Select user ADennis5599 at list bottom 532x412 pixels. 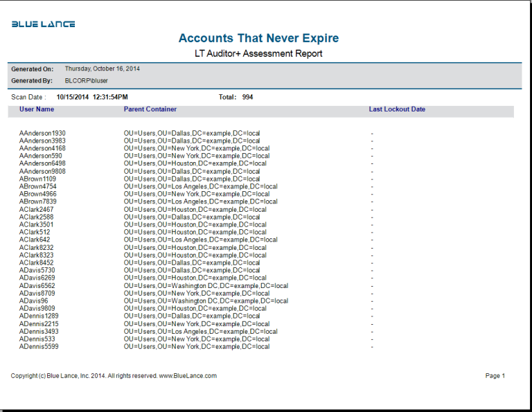[x=39, y=346]
